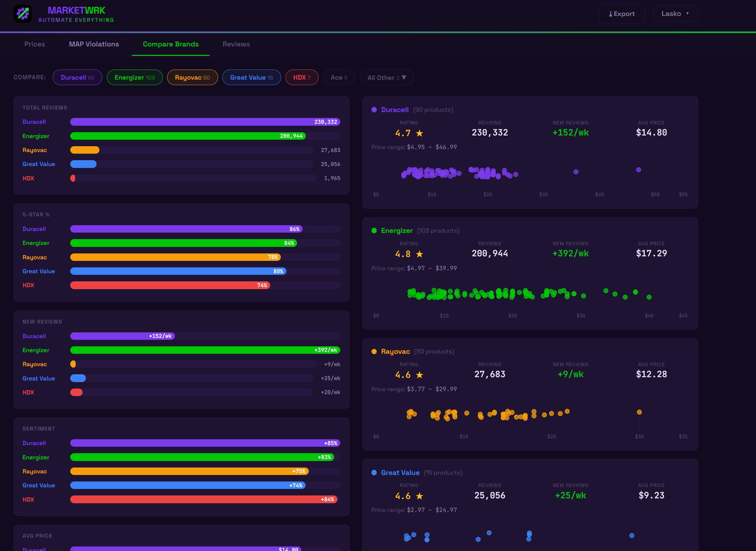The image size is (756, 551).
Task: Toggle the HDX 7 brand filter chip
Action: pos(301,77)
